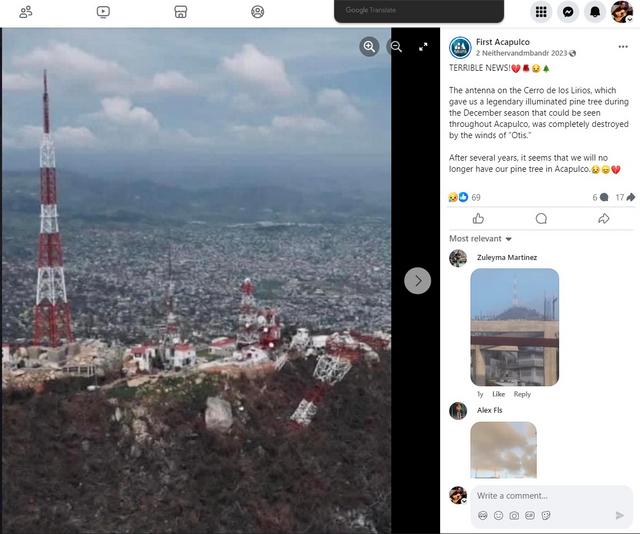Click the Write a comment field
Screen dimensions: 640x534
(x=540, y=496)
